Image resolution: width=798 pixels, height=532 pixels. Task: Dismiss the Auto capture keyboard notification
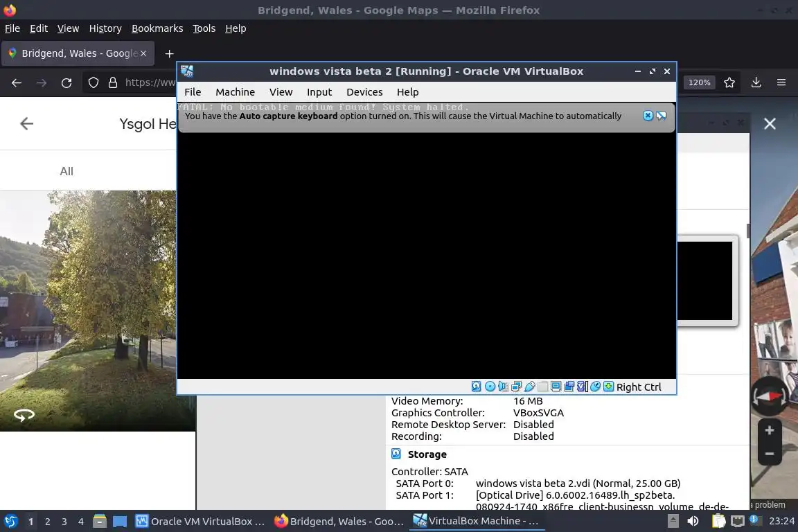648,116
